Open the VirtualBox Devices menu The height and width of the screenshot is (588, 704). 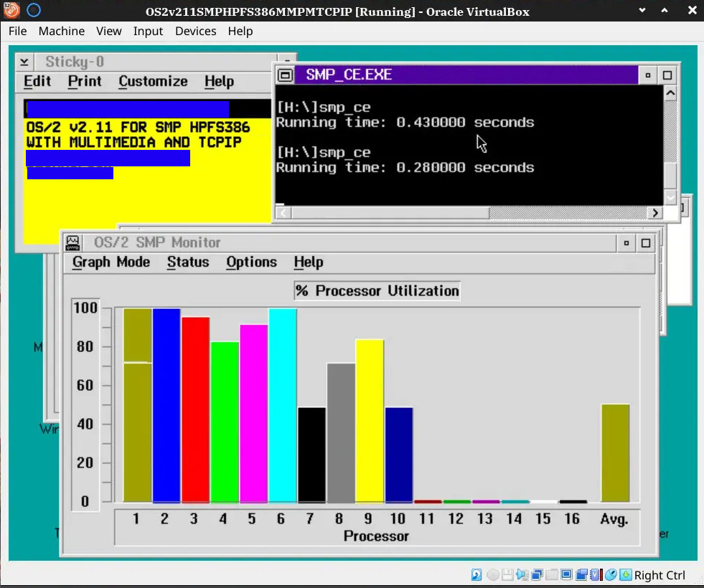pyautogui.click(x=195, y=31)
